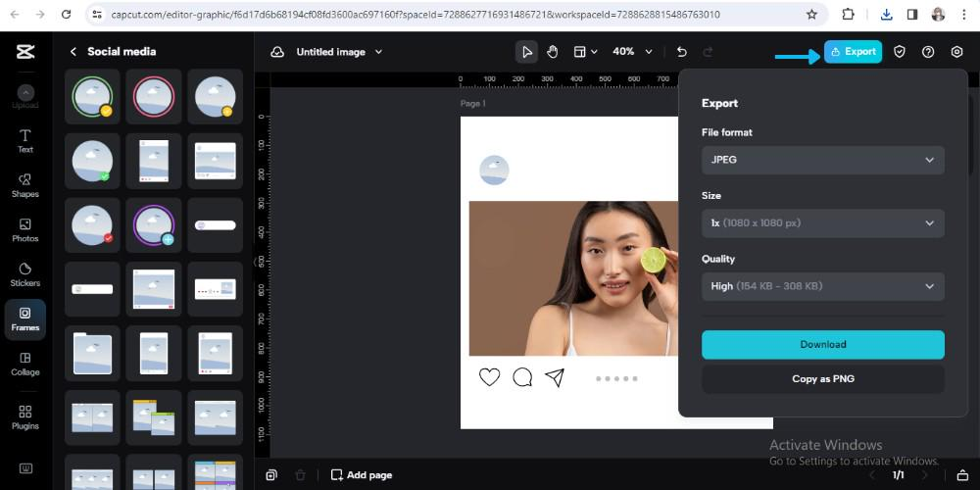Screen dimensions: 980x490
Task: Click the carousel dots on canvas
Action: coord(616,378)
